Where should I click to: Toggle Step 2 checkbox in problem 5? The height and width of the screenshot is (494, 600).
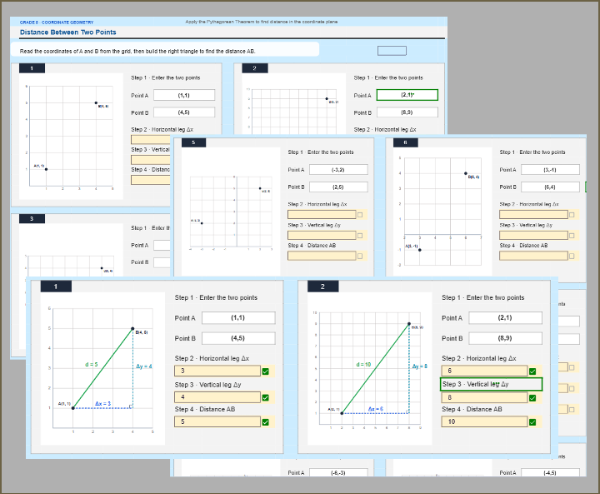point(360,215)
